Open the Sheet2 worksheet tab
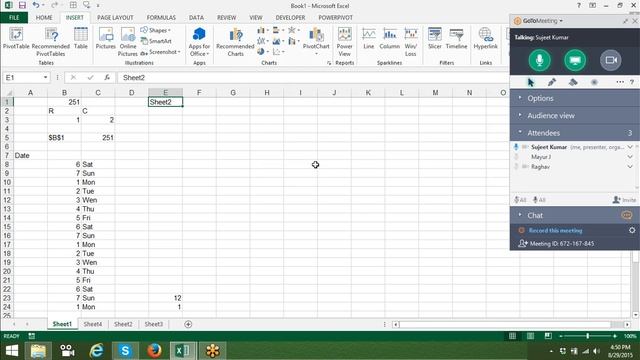 [x=123, y=324]
